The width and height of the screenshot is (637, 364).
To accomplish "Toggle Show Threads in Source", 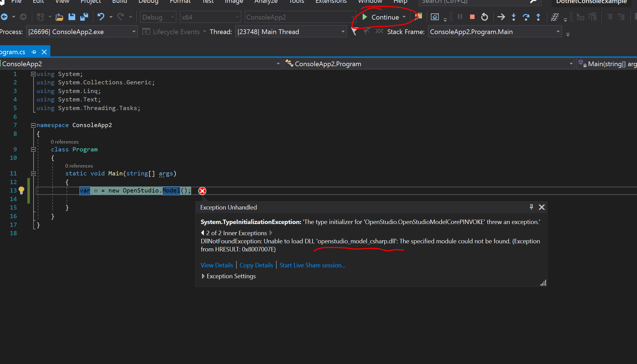I will [379, 32].
